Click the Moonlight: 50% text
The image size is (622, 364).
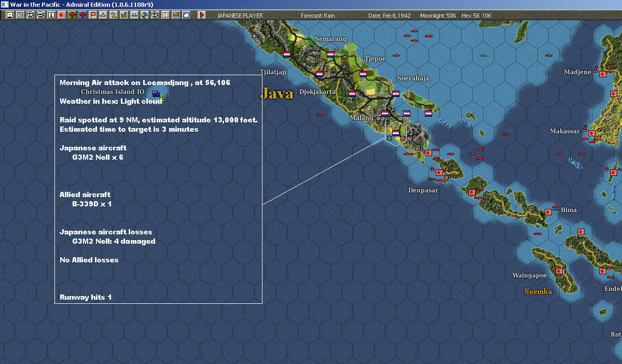438,16
